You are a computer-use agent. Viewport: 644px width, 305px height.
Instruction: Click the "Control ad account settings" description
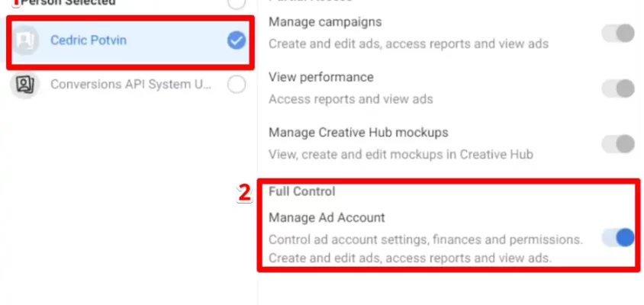pos(425,239)
